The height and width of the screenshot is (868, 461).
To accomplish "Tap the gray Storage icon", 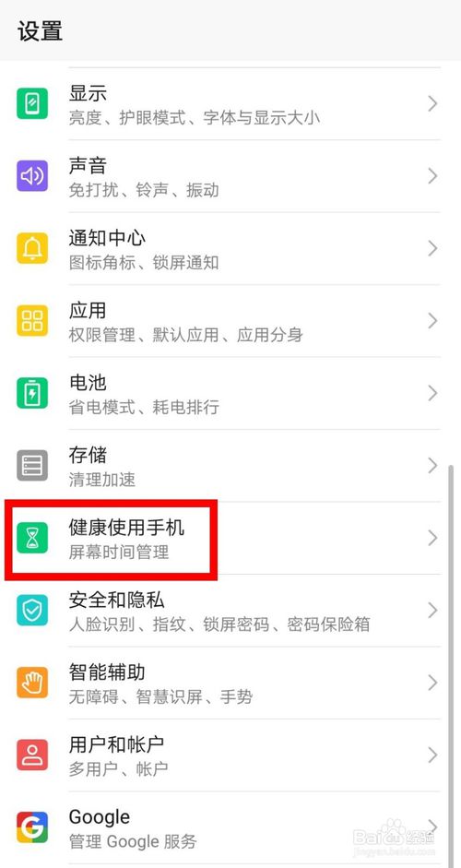I will (32, 466).
